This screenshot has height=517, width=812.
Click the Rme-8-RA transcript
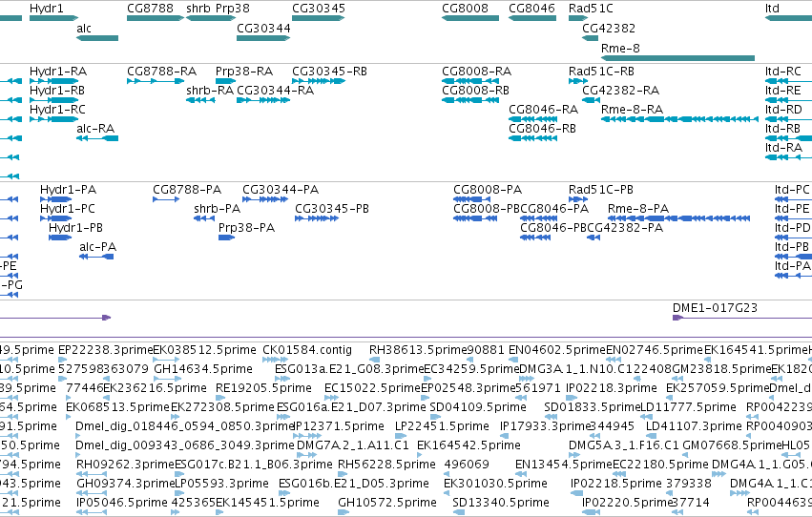679,119
